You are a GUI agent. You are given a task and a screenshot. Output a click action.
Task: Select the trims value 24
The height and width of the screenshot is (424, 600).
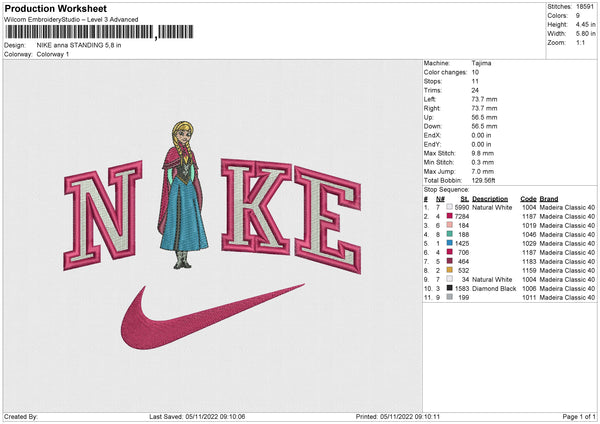click(475, 90)
